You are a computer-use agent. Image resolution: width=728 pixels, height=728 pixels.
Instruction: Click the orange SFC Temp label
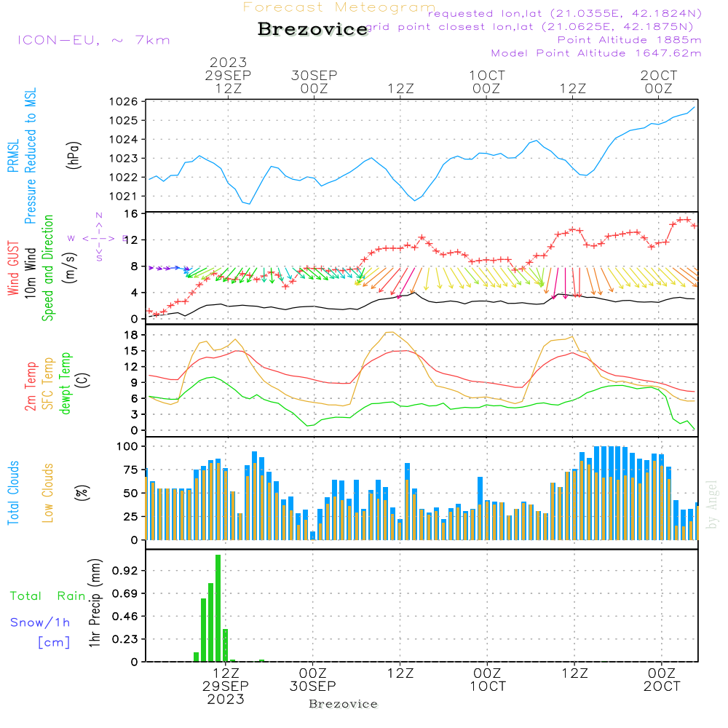(48, 384)
